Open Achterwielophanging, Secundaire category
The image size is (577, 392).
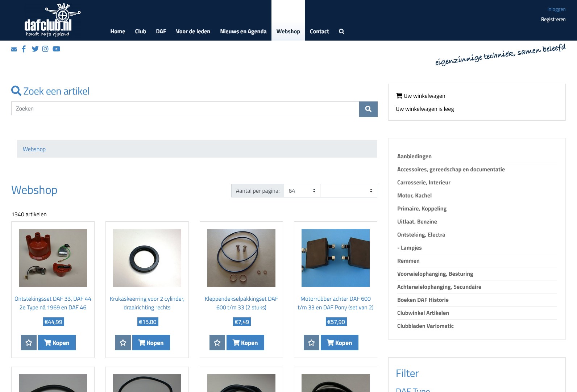point(439,287)
